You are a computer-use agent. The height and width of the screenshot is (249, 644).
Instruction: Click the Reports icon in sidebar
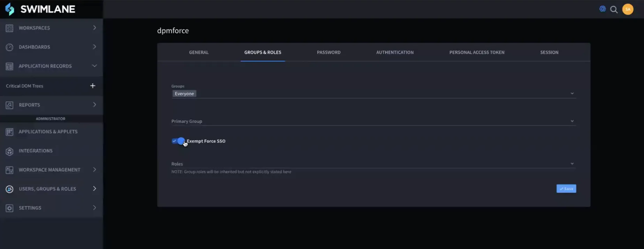(x=9, y=105)
